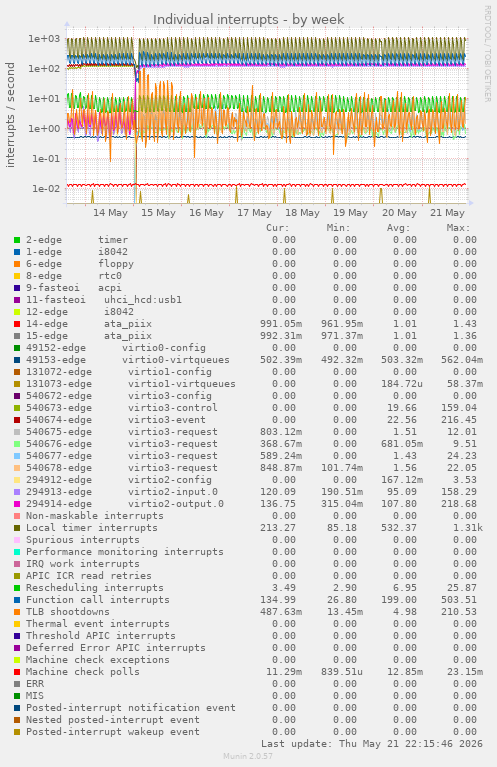Click the 14 May x-axis date label
Screen dimensions: 497x767
pos(110,213)
